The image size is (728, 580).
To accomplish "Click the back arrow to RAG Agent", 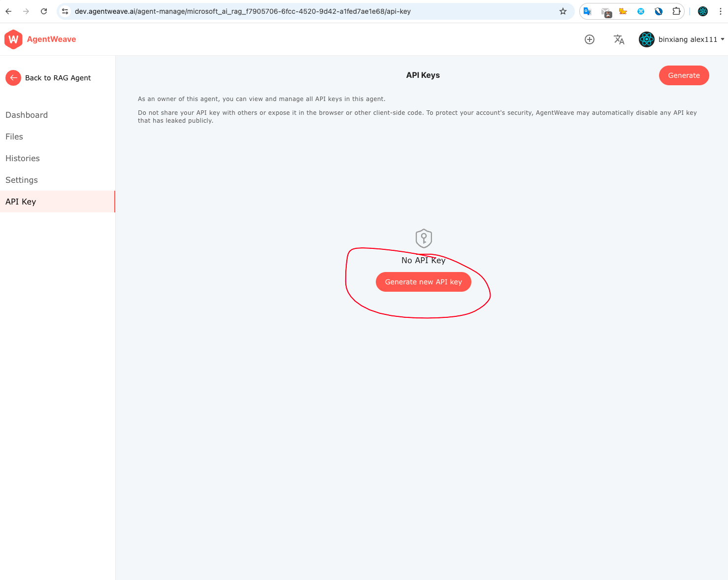I will (x=13, y=78).
